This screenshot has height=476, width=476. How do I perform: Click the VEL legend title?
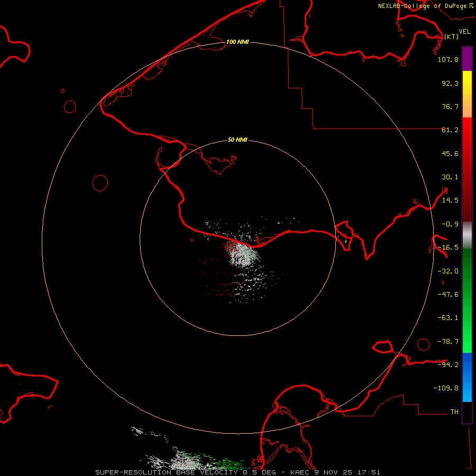tap(465, 32)
